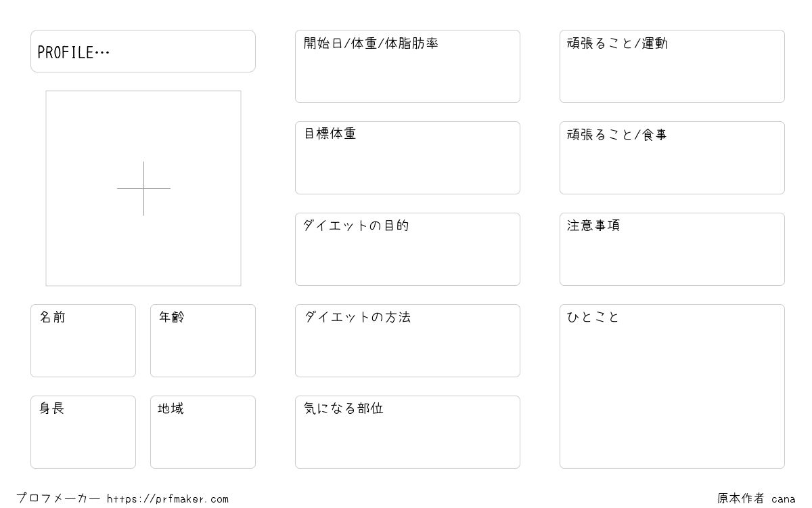The image size is (812, 508).
Task: Click the large ひとこと comment box
Action: click(672, 386)
